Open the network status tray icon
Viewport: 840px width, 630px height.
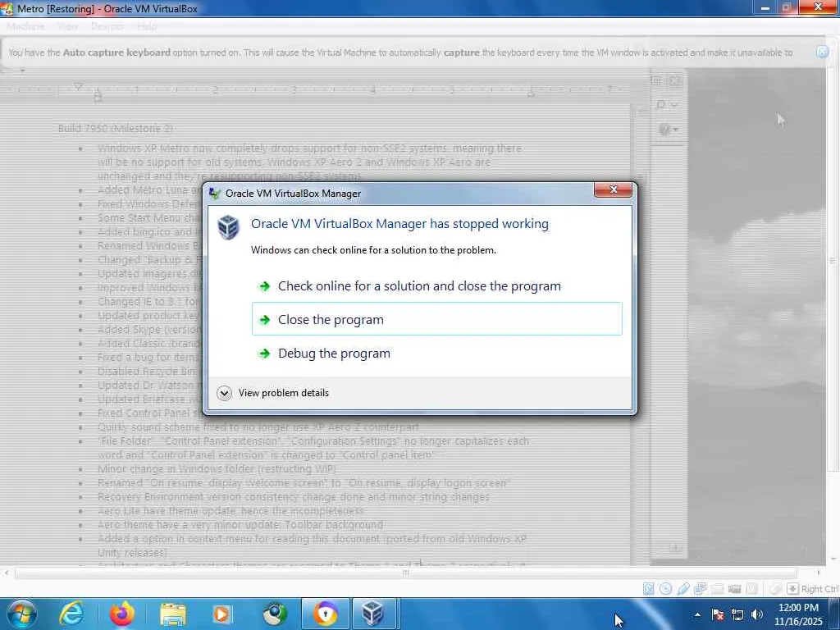click(x=737, y=614)
